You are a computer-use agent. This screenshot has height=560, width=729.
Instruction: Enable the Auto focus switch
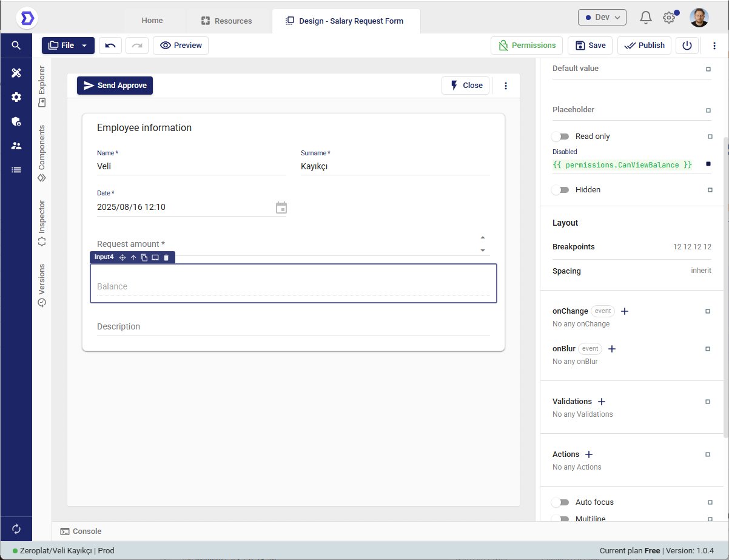[x=560, y=502]
